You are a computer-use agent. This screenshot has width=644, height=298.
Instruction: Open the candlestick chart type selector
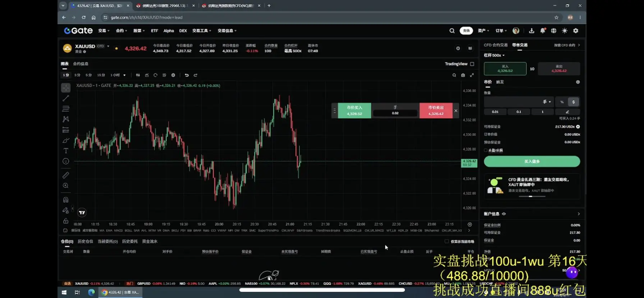tap(138, 75)
